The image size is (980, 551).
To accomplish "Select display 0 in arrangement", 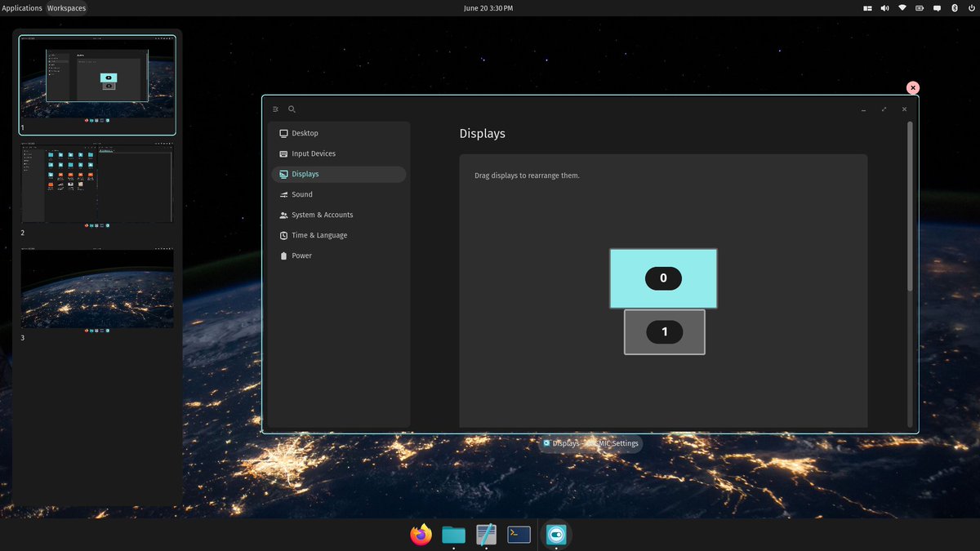I will point(663,278).
